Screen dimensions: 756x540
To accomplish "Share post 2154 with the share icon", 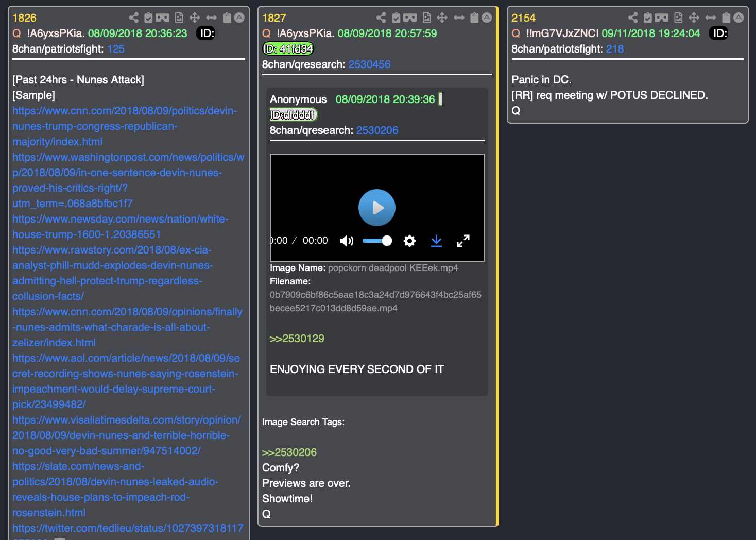I will tap(633, 18).
